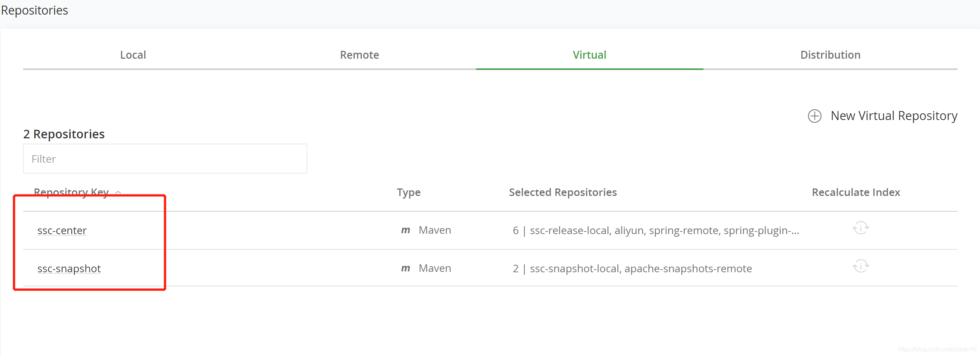Recalculate index for the ssc-center repository
This screenshot has height=356, width=980.
[860, 228]
